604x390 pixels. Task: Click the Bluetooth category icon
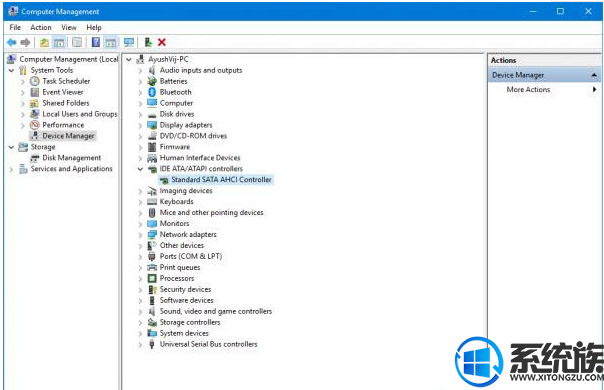point(152,92)
